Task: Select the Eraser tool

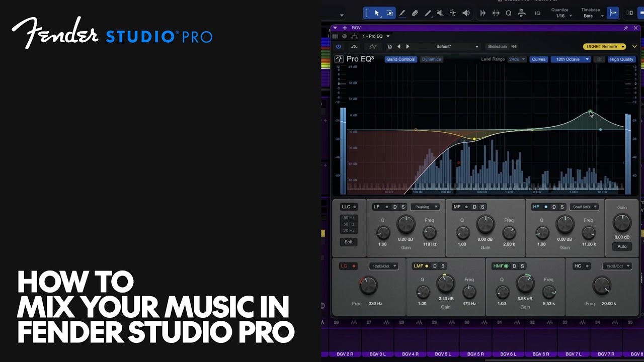Action: click(x=415, y=13)
